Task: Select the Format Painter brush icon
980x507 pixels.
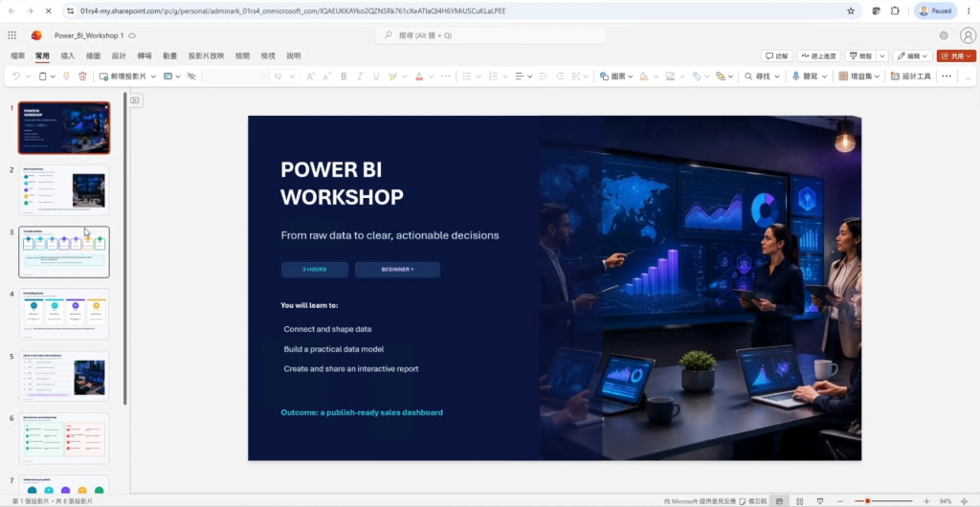Action: tap(66, 77)
